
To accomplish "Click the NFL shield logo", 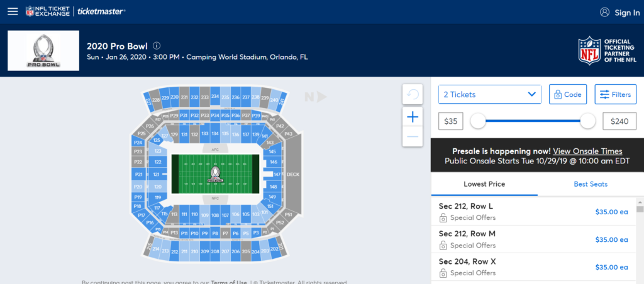I will (x=589, y=51).
